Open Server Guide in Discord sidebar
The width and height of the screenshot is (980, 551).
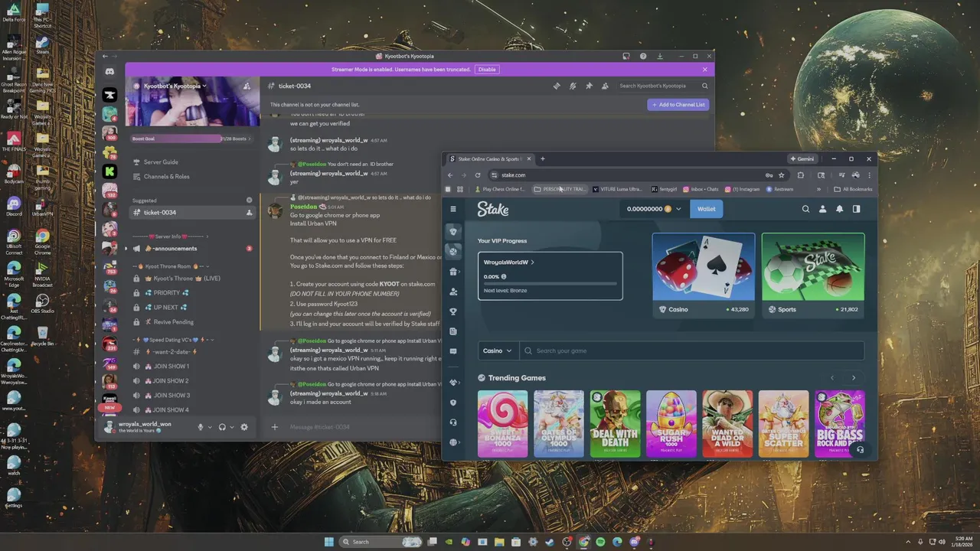[x=161, y=162]
